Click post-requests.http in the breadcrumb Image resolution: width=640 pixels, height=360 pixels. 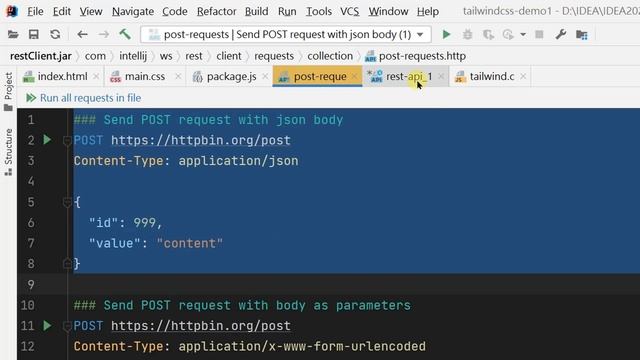click(x=416, y=56)
